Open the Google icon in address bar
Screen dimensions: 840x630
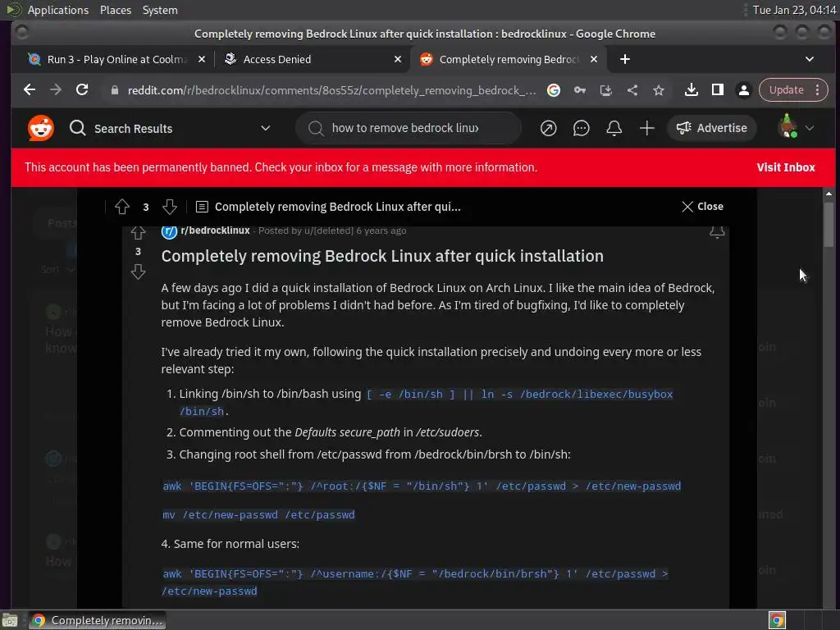pyautogui.click(x=554, y=90)
